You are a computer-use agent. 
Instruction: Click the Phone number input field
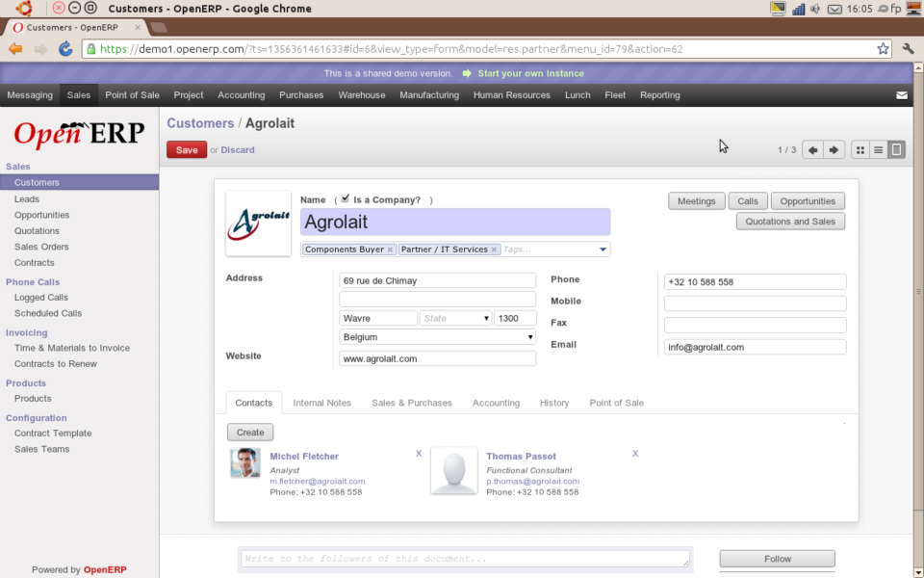[x=755, y=282]
